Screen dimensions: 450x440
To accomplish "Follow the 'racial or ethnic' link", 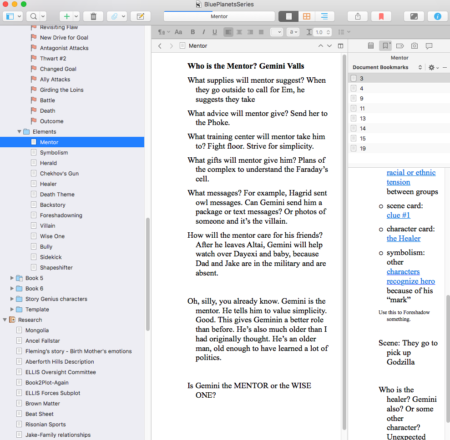I will 411,172.
